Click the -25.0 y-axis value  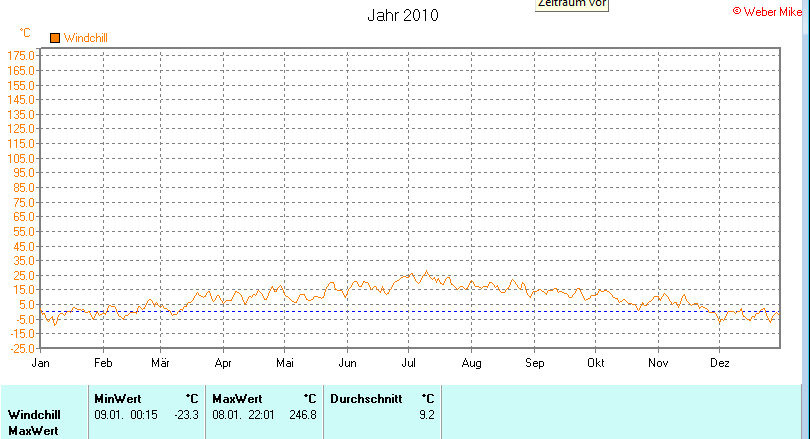23,349
